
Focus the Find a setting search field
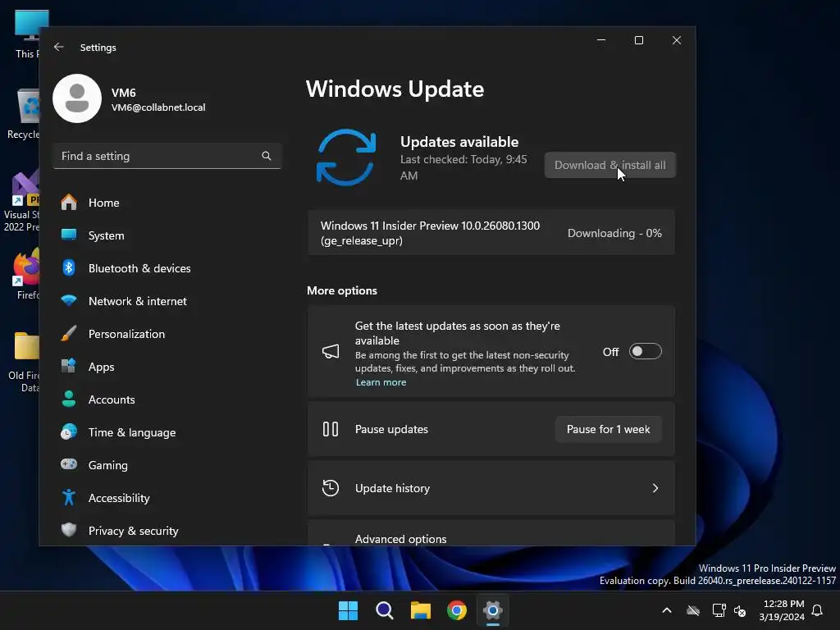click(x=167, y=156)
